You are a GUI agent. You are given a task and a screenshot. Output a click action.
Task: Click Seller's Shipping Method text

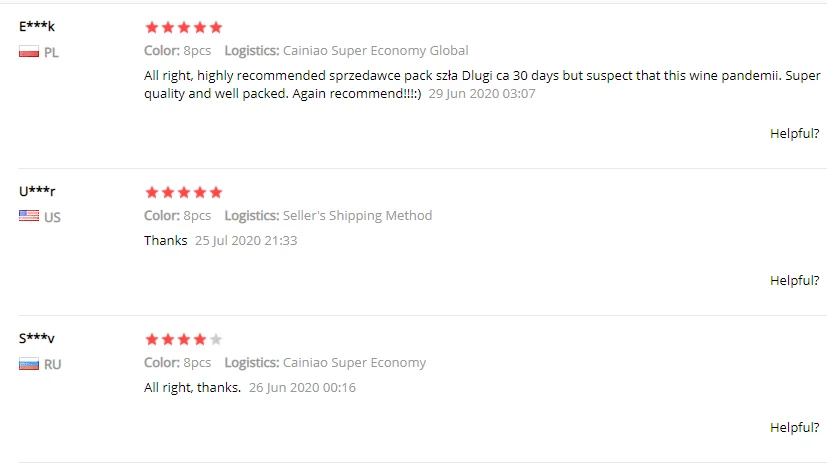point(357,215)
